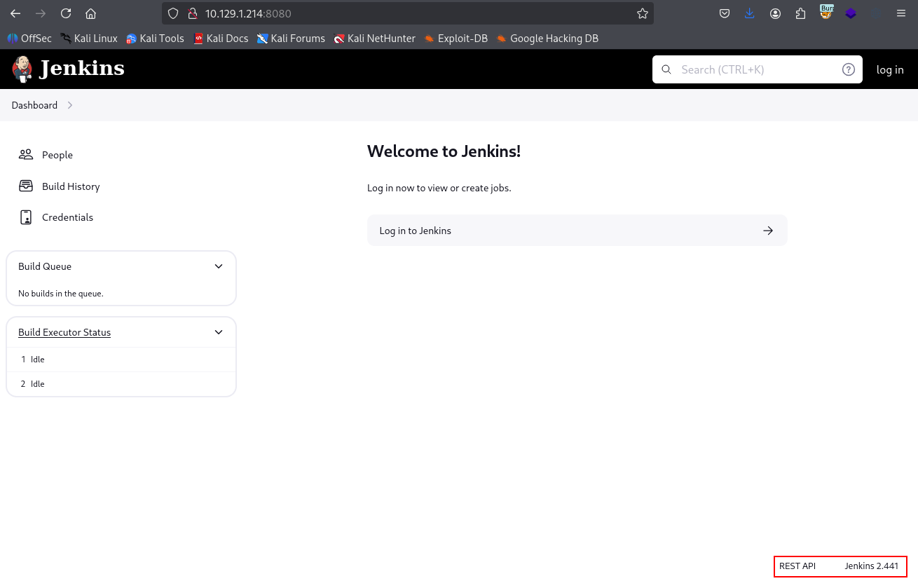
Task: Open the Kali Linux bookmark
Action: 89,39
